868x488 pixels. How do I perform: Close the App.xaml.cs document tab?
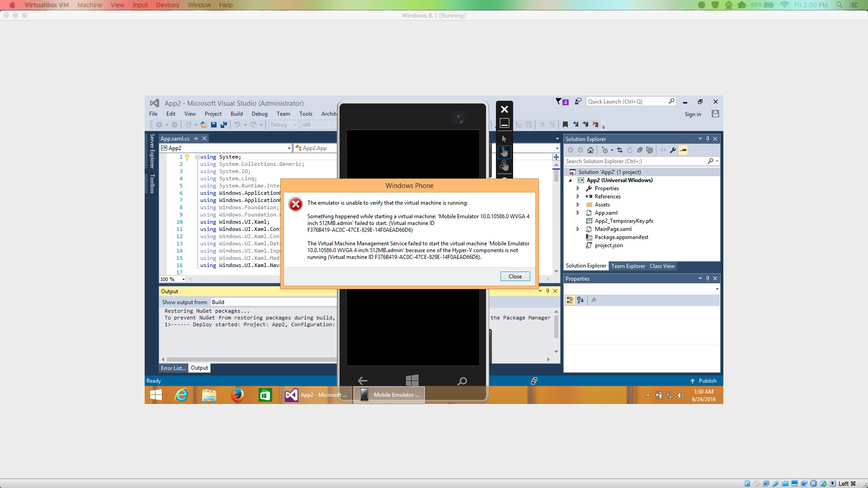pyautogui.click(x=204, y=139)
